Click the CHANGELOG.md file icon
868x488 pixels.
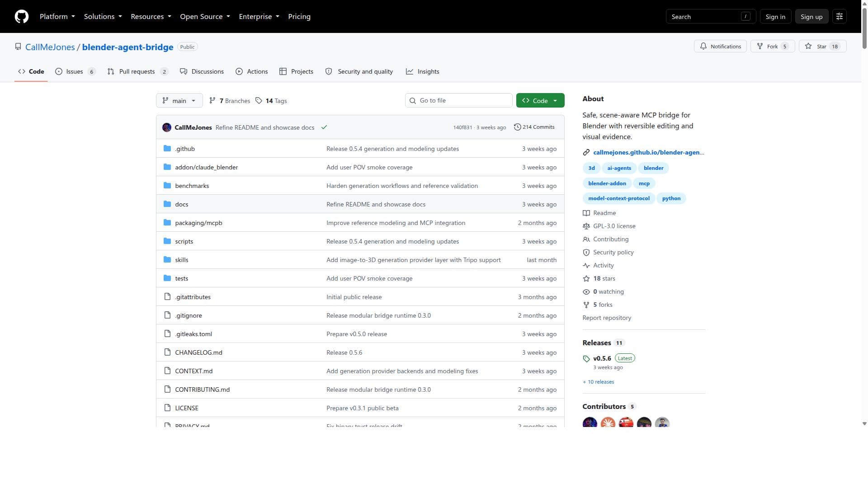point(167,352)
